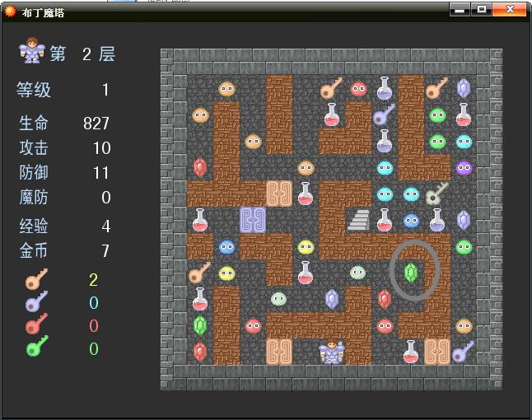The image size is (532, 420).
Task: Take the red potion under the top-right blue gem
Action: coord(464,115)
